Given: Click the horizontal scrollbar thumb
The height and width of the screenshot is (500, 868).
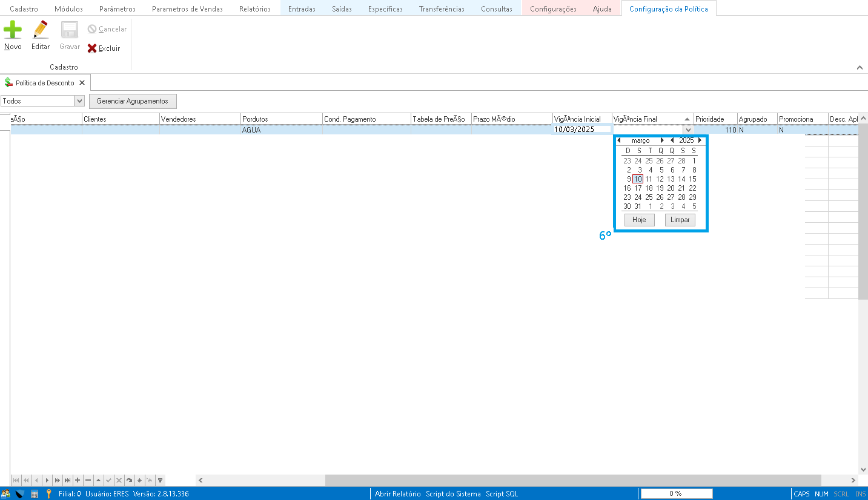Looking at the screenshot, I should 573,480.
